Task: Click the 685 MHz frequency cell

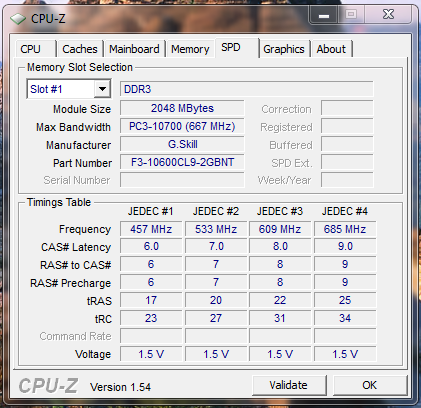Action: coord(345,229)
